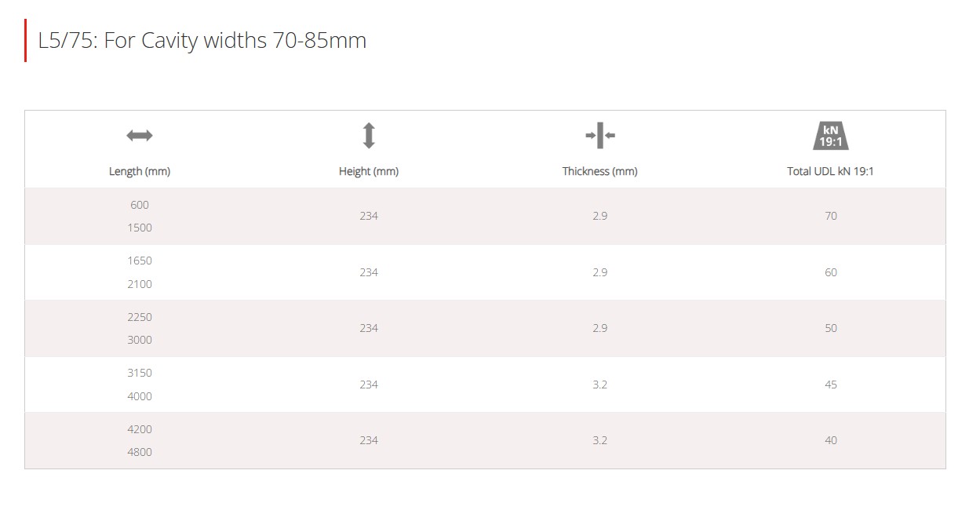980x514 pixels.
Task: Select the UDL value 60
Action: pos(831,272)
